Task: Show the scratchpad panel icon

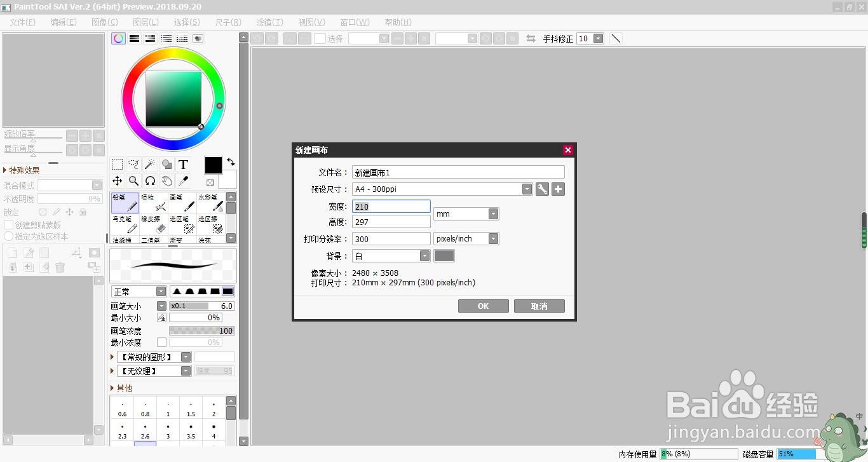Action: tap(198, 39)
